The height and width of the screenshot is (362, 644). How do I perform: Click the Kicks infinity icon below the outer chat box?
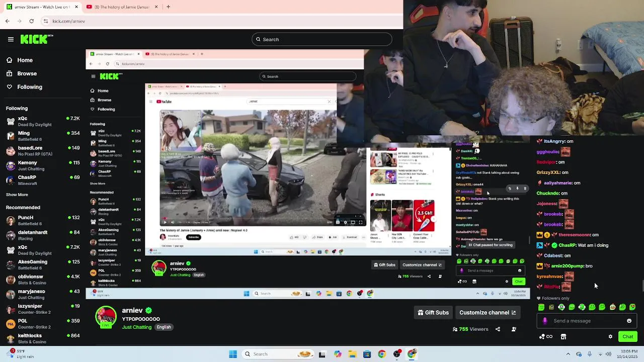[x=546, y=337]
